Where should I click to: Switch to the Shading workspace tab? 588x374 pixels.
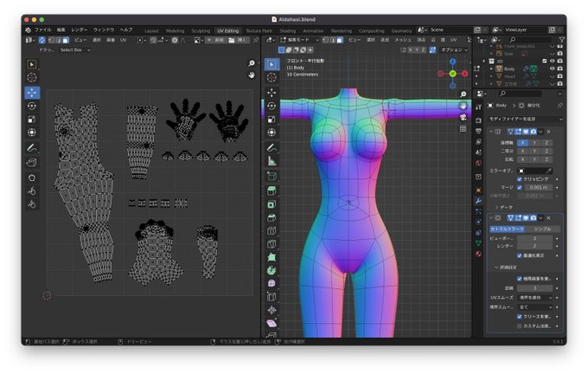[288, 31]
